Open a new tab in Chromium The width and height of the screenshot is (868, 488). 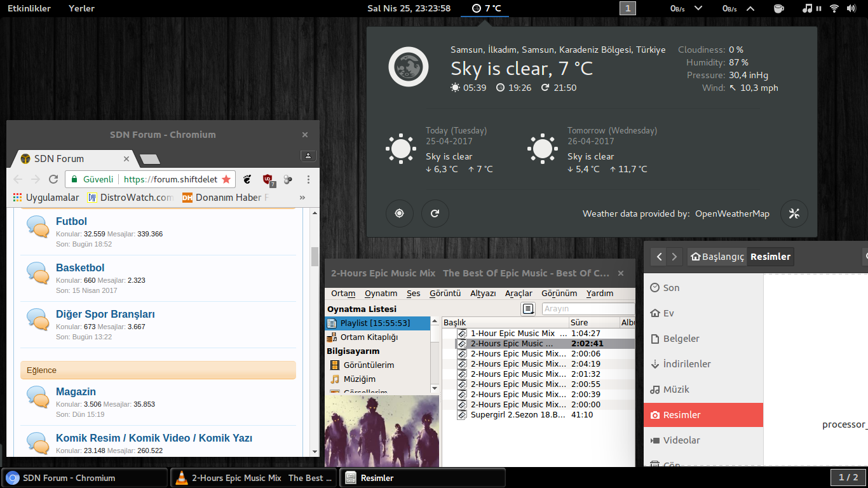pyautogui.click(x=150, y=159)
